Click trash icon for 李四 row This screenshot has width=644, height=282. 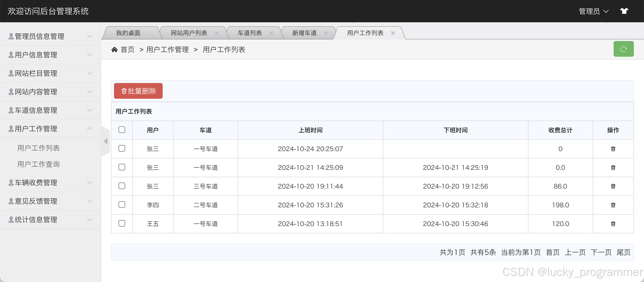(x=613, y=205)
